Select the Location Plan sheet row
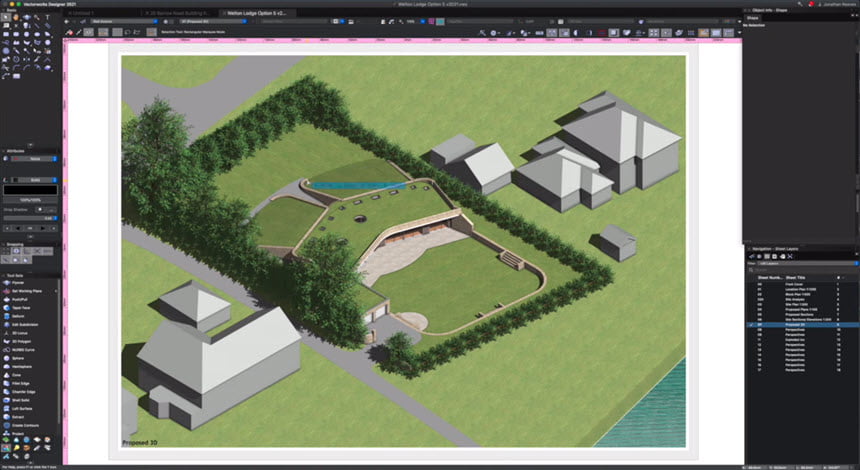Screen dimensions: 860x470 802,290
